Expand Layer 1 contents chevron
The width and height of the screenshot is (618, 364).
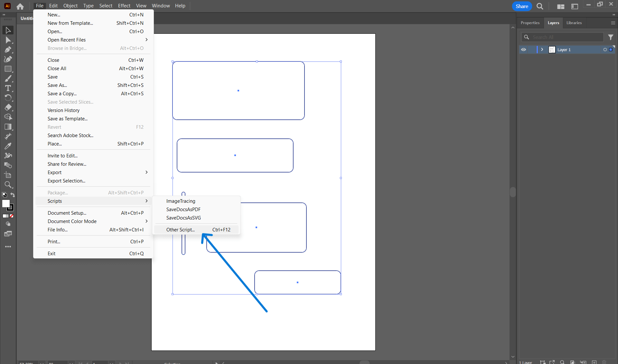[542, 50]
